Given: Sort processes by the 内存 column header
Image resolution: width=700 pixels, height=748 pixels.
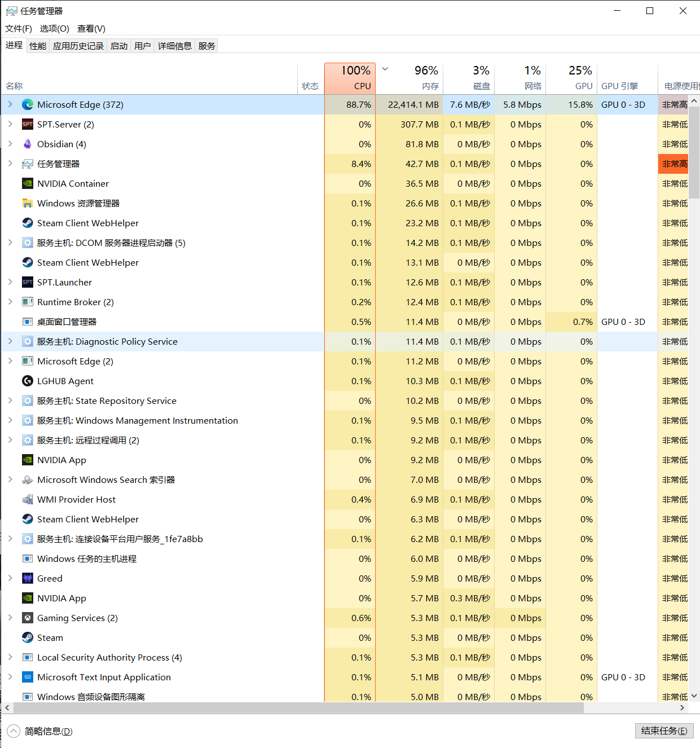Looking at the screenshot, I should tap(410, 78).
